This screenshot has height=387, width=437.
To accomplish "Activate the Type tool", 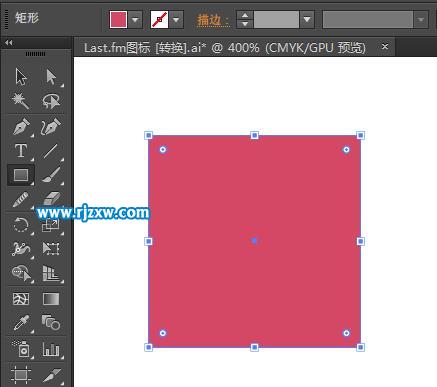I will click(21, 151).
